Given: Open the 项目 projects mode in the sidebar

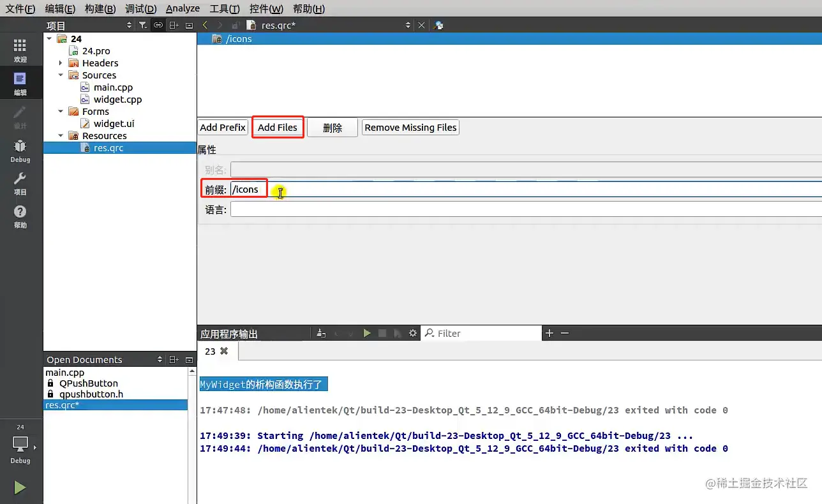Looking at the screenshot, I should click(x=20, y=183).
